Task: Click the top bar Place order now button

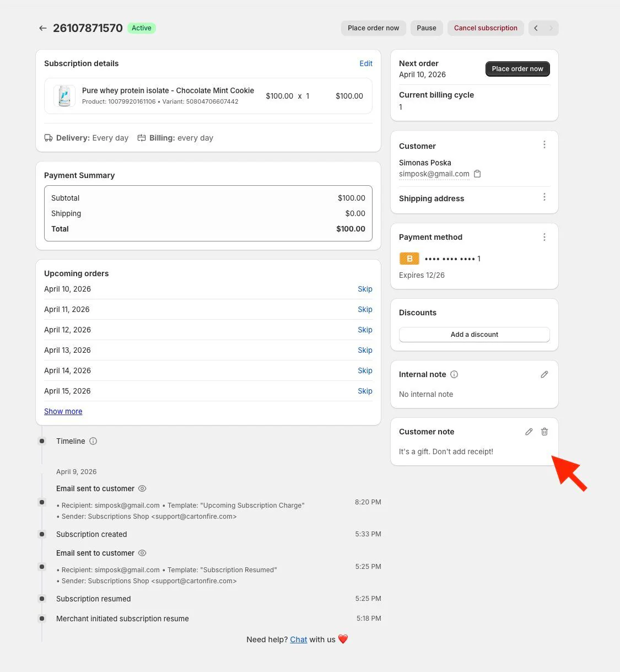Action: click(x=374, y=28)
